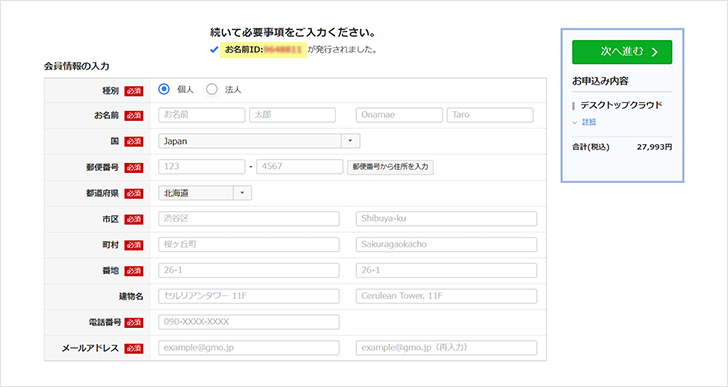This screenshot has height=387, width=728.
Task: Click the blue checkmark icon
Action: [214, 50]
